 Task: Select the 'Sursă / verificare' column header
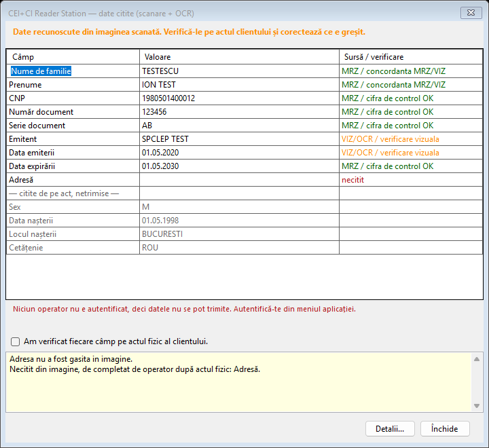pos(411,57)
